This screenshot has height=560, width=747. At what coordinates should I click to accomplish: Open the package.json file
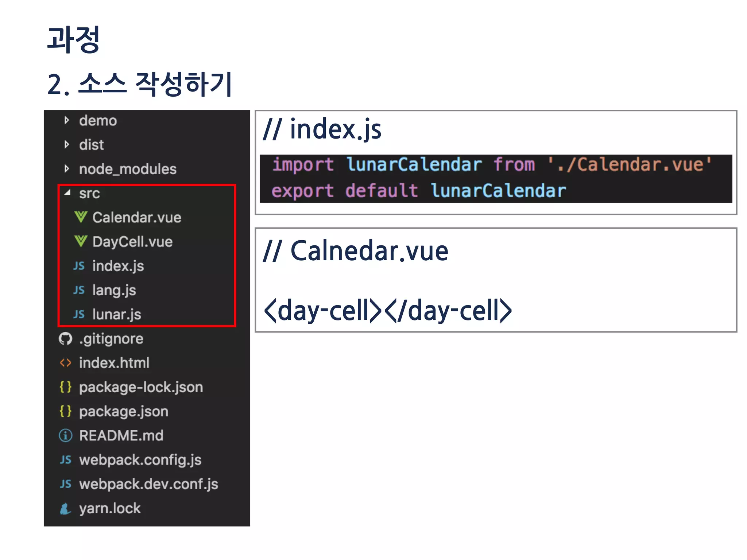point(124,412)
